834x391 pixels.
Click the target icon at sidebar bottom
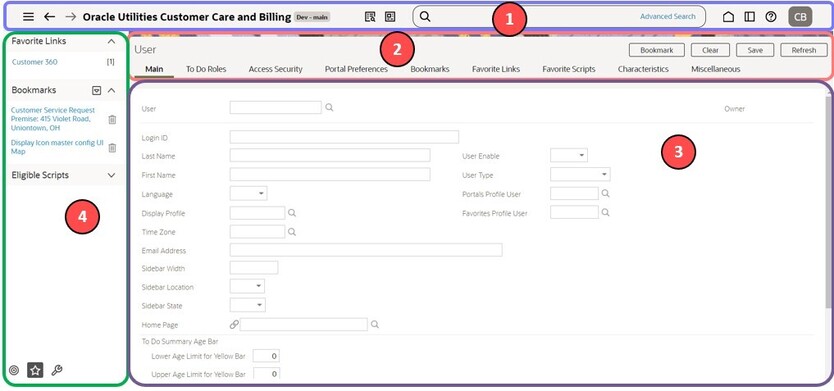[x=14, y=370]
